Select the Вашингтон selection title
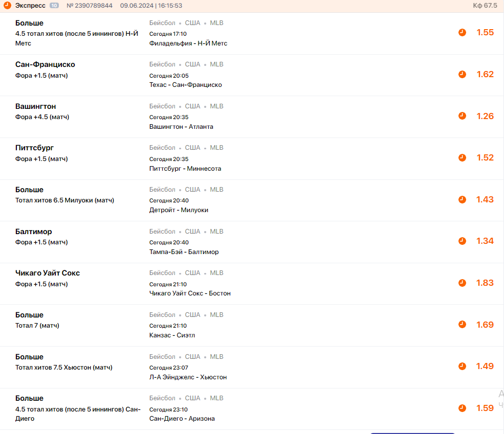The image size is (504, 434). 35,106
